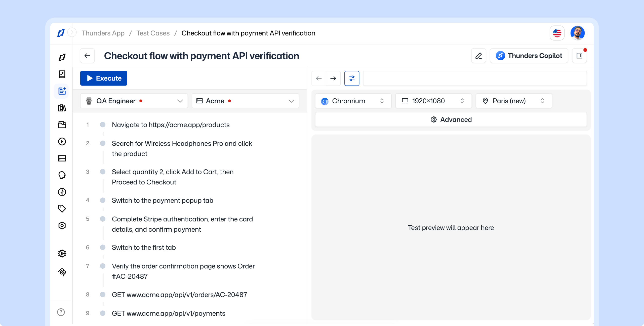The height and width of the screenshot is (326, 644).
Task: Open the folder icon in the sidebar
Action: coord(62,125)
